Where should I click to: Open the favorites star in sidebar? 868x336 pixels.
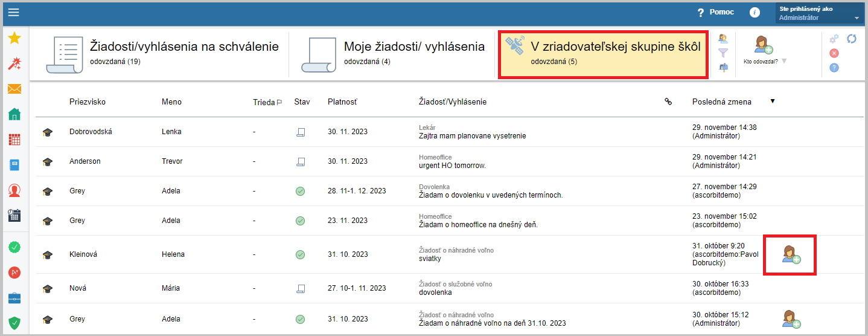point(14,38)
